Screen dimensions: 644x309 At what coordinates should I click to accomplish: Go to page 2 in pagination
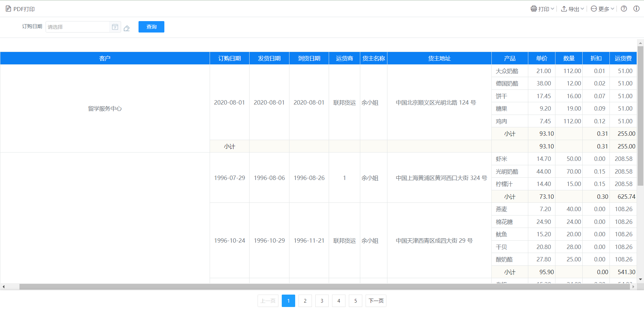305,301
